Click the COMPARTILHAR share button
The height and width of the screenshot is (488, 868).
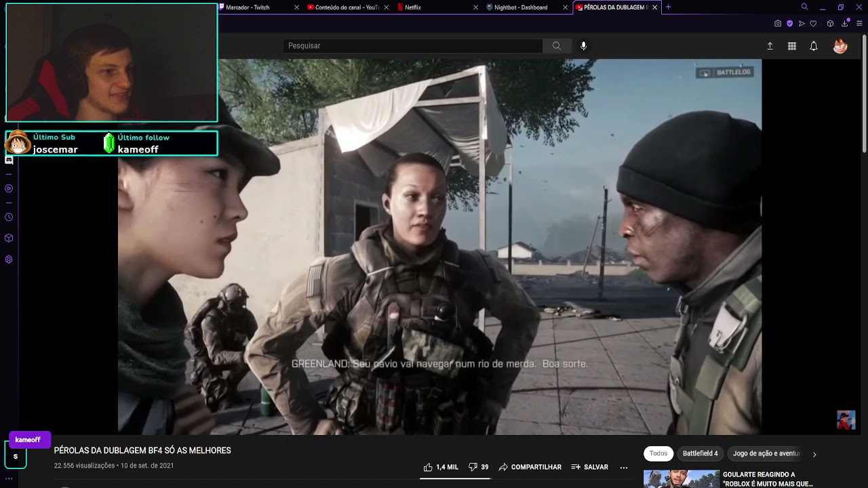530,467
